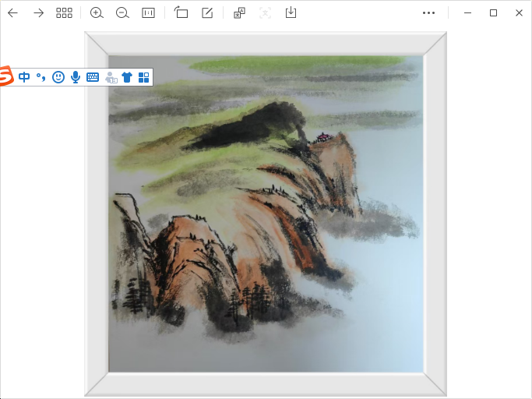The height and width of the screenshot is (399, 532).
Task: Go to the next image
Action: (x=38, y=13)
